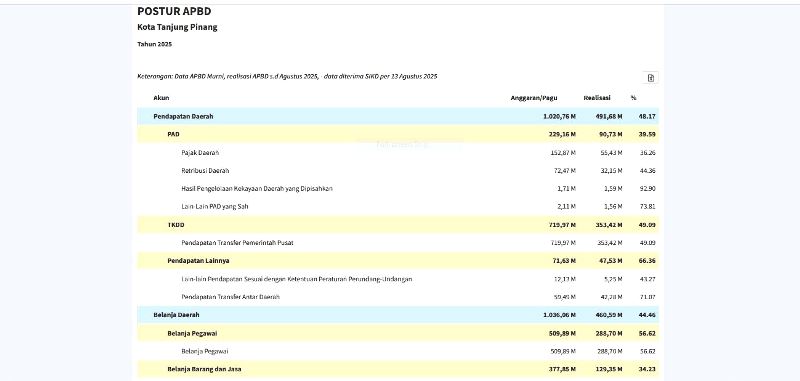Click Retribusi Daerah percentage 44.36
This screenshot has width=800, height=381.
[647, 171]
